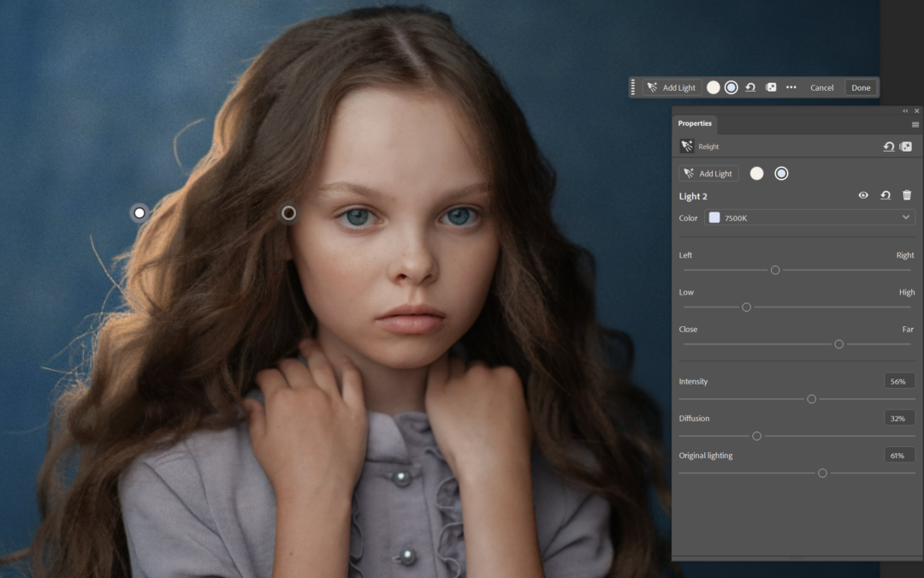Click the Low/High slider handle

coord(747,307)
